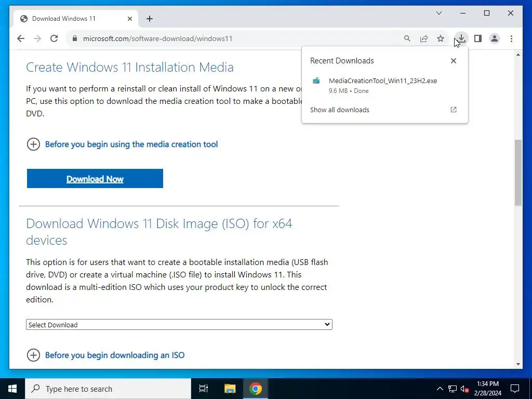Click the browser forward arrow

(37, 38)
